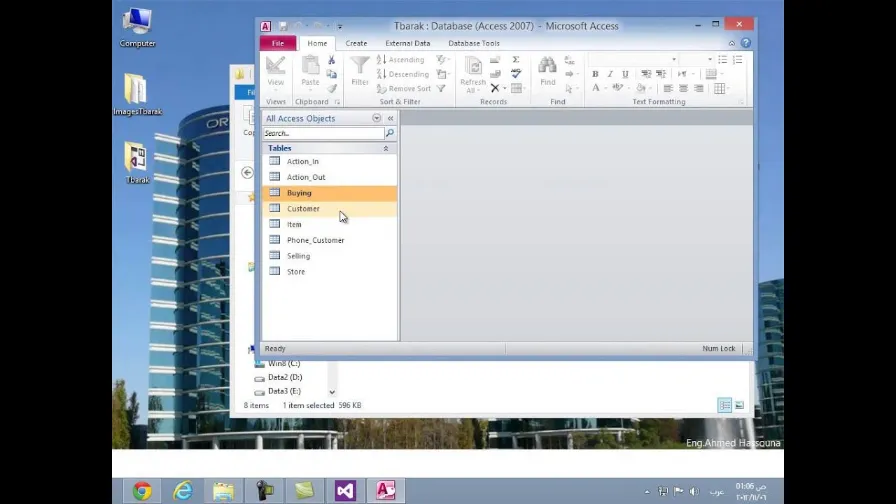Click the Access Help question mark icon

[746, 43]
